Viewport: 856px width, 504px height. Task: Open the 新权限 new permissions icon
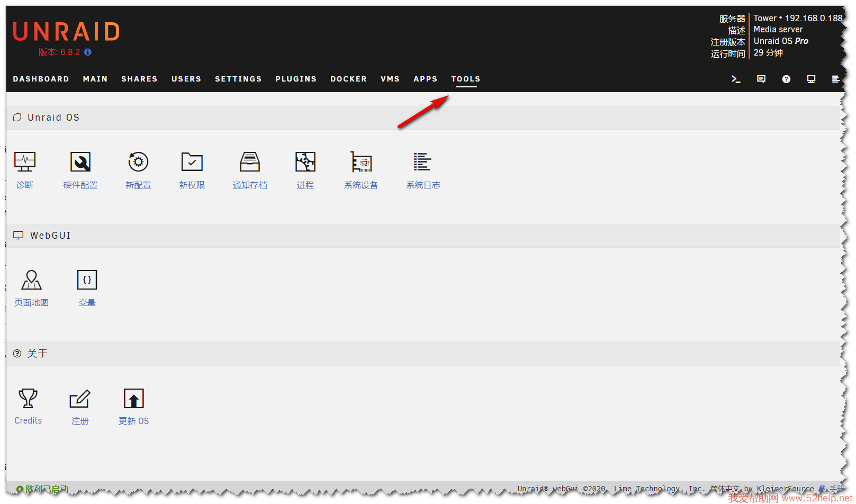tap(192, 162)
